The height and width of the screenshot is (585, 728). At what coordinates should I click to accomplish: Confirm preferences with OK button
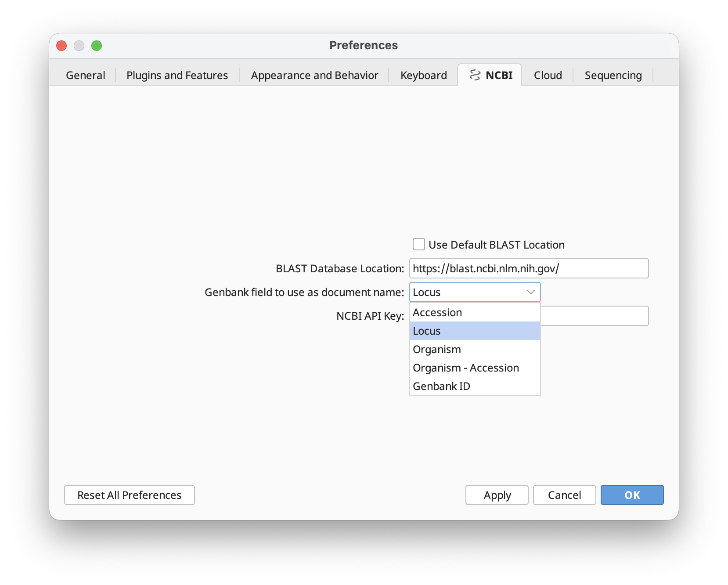pos(632,495)
